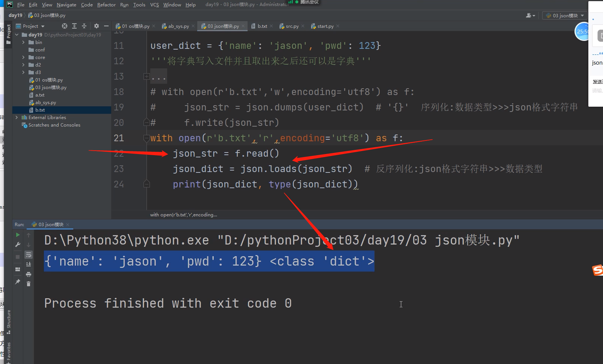The image size is (603, 364).
Task: Open the Favorites tool window side tab
Action: tap(8, 352)
